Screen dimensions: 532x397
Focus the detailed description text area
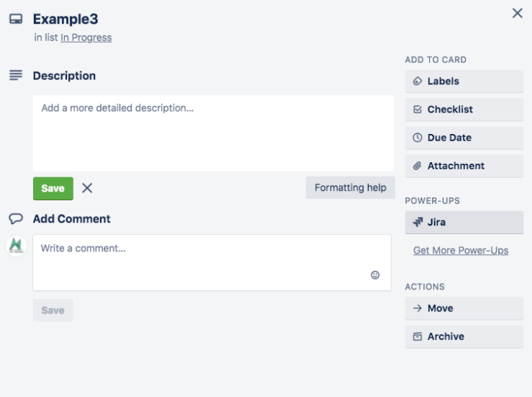click(213, 133)
